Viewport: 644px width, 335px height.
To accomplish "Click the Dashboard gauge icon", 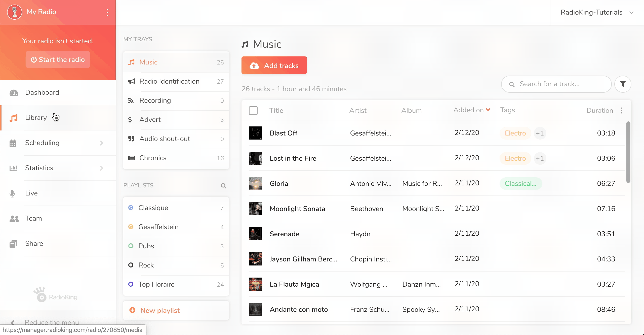I will point(14,93).
